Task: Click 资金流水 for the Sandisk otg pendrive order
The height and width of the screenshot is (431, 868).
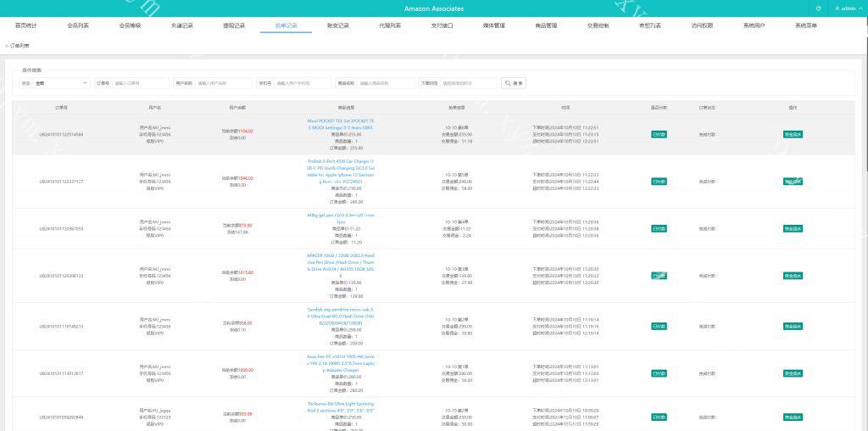Action: (793, 327)
